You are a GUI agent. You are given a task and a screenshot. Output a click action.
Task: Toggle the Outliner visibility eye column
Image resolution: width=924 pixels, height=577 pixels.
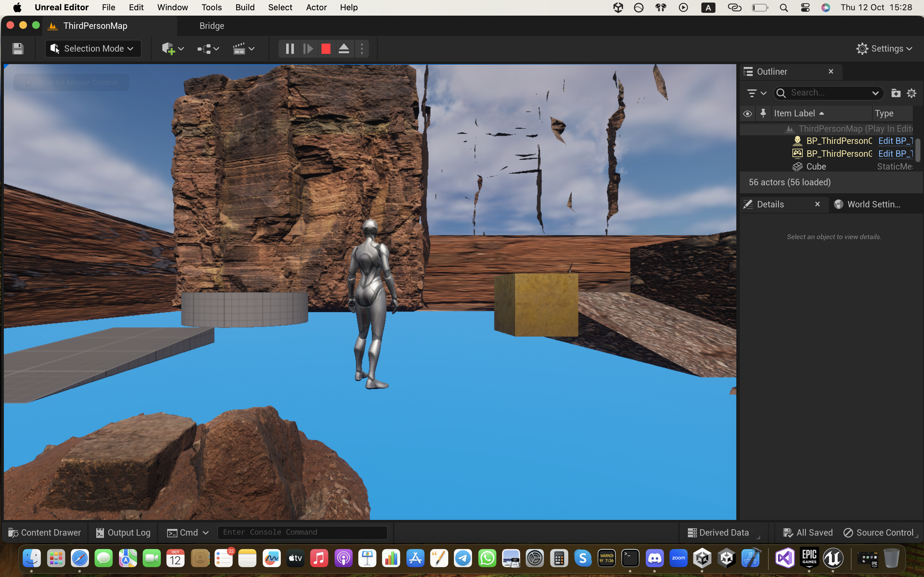(x=747, y=113)
